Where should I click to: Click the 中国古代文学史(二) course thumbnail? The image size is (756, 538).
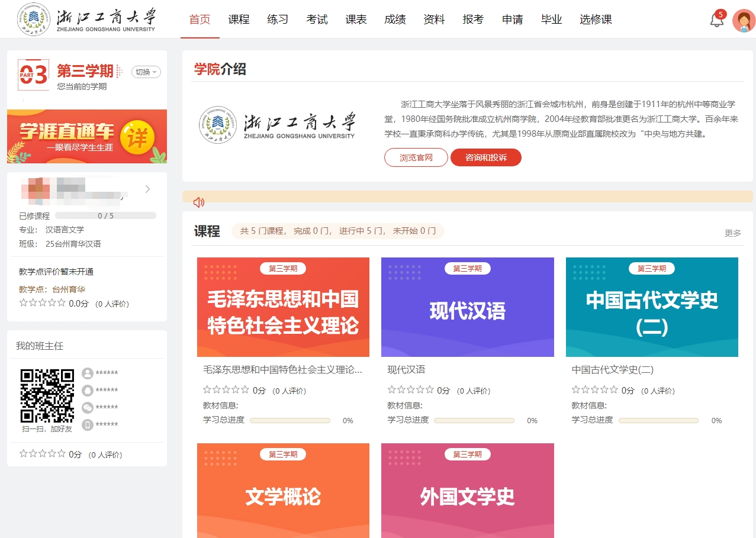pos(652,307)
